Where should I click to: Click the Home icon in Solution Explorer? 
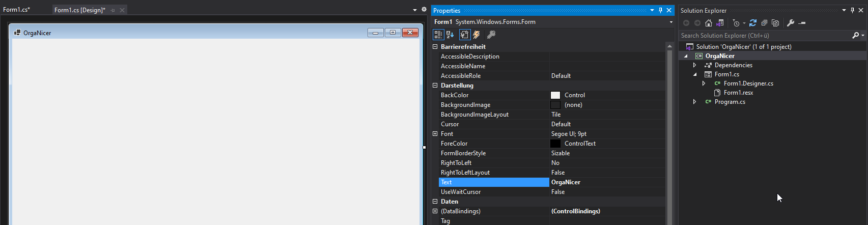coord(709,23)
